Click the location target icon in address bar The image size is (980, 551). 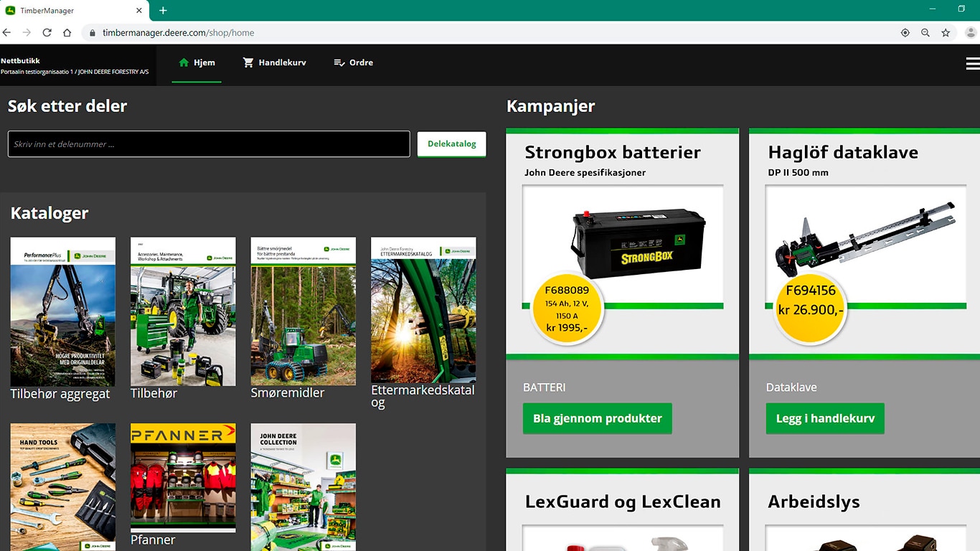click(905, 33)
